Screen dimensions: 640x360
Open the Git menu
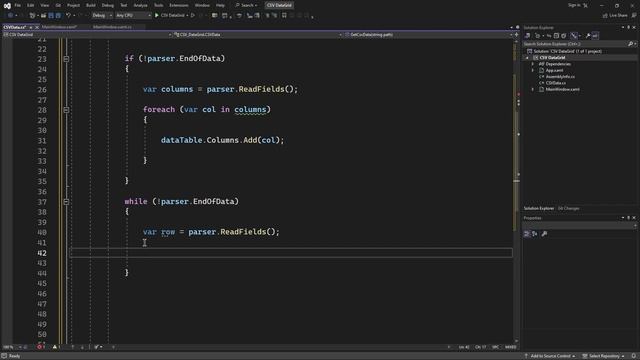(x=58, y=5)
